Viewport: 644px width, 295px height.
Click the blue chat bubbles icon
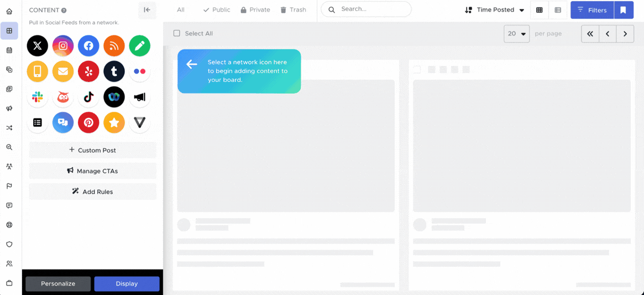63,123
